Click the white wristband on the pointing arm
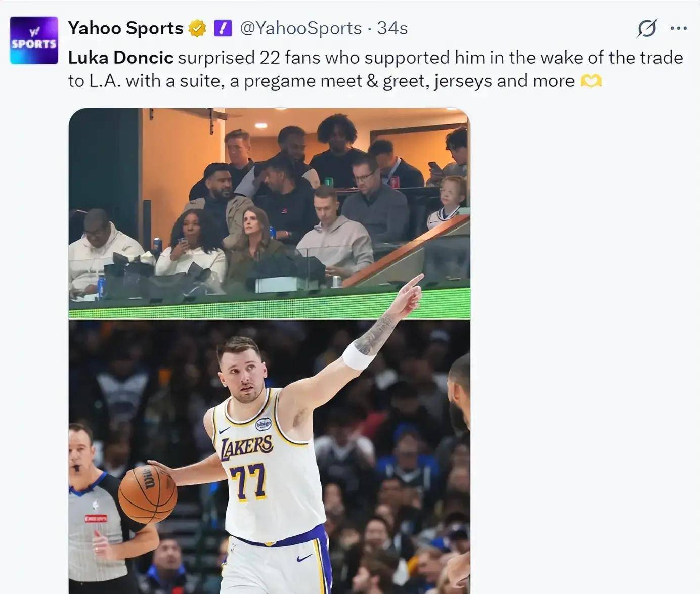The width and height of the screenshot is (700, 594). (x=359, y=355)
